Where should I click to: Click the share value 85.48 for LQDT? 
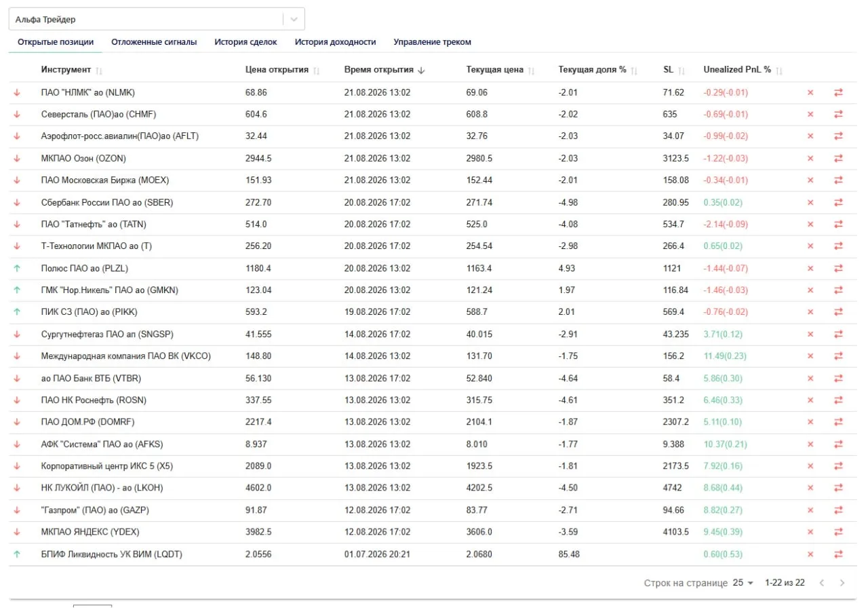[x=569, y=554]
